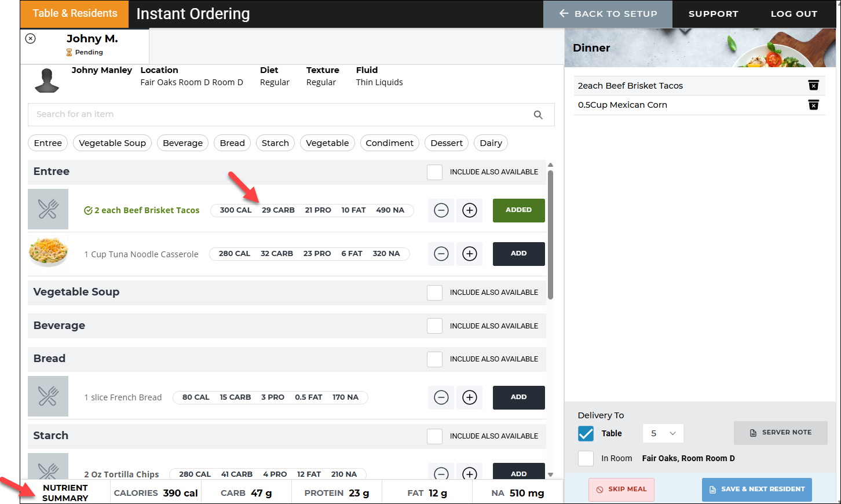Viewport: 841px width, 504px height.
Task: Add Tuna Noodle Casserole to order
Action: click(518, 254)
